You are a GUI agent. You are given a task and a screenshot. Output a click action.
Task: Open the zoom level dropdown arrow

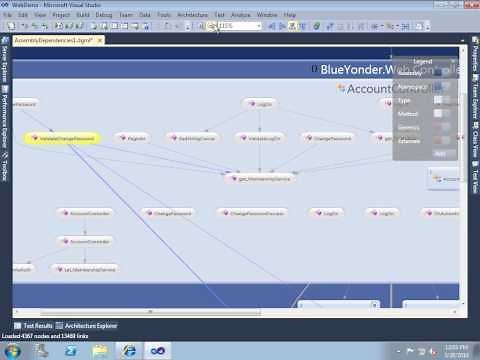point(259,26)
